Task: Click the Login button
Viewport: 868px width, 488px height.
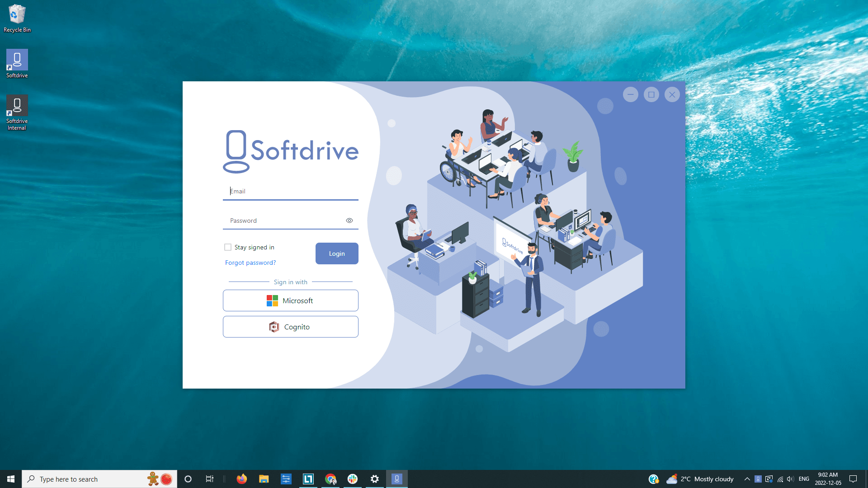Action: (x=336, y=253)
